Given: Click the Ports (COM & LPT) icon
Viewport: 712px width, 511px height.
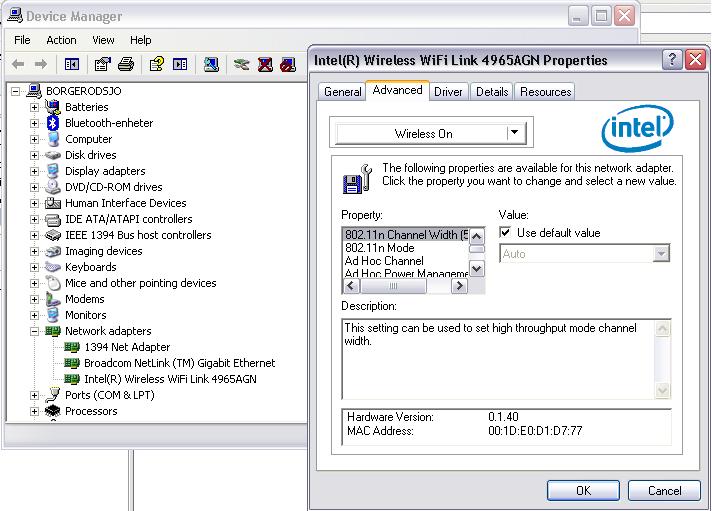Looking at the screenshot, I should click(53, 395).
